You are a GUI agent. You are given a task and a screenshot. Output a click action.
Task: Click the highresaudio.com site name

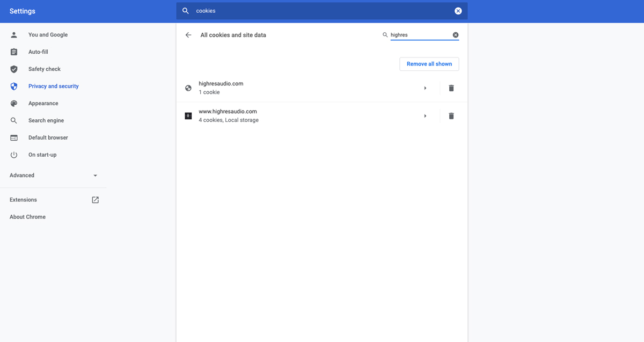[221, 84]
